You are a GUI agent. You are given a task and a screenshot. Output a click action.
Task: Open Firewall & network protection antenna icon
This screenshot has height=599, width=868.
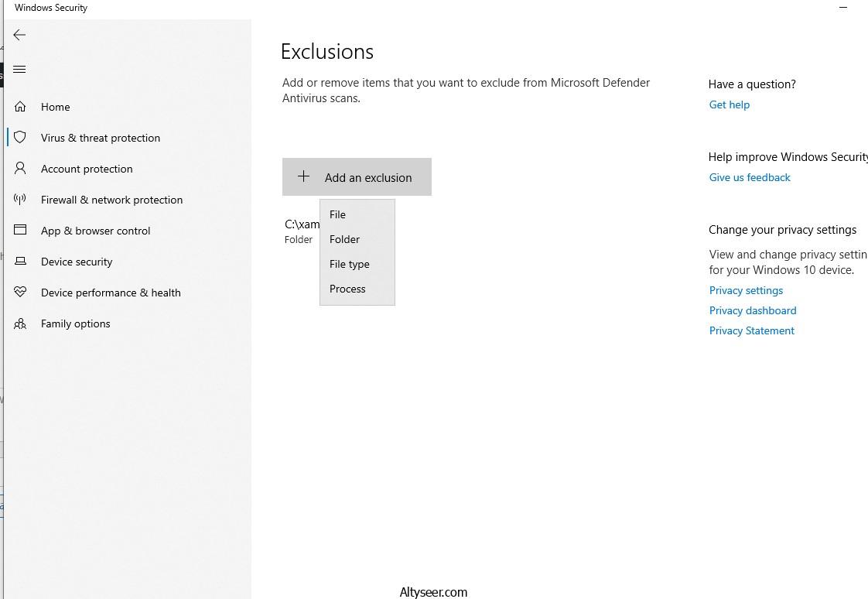[x=20, y=200]
